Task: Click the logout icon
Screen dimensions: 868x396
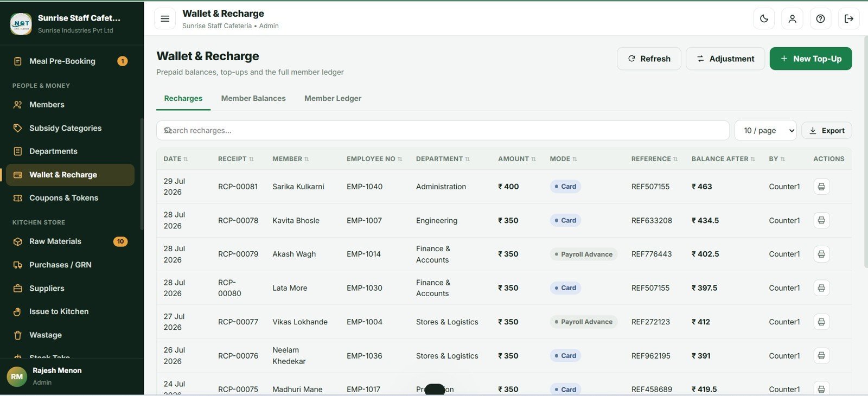Action: pos(849,19)
